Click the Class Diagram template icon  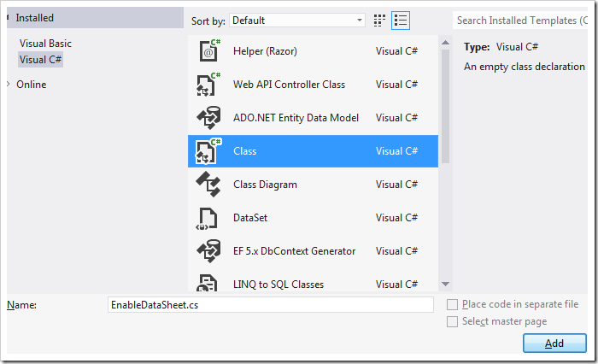208,185
